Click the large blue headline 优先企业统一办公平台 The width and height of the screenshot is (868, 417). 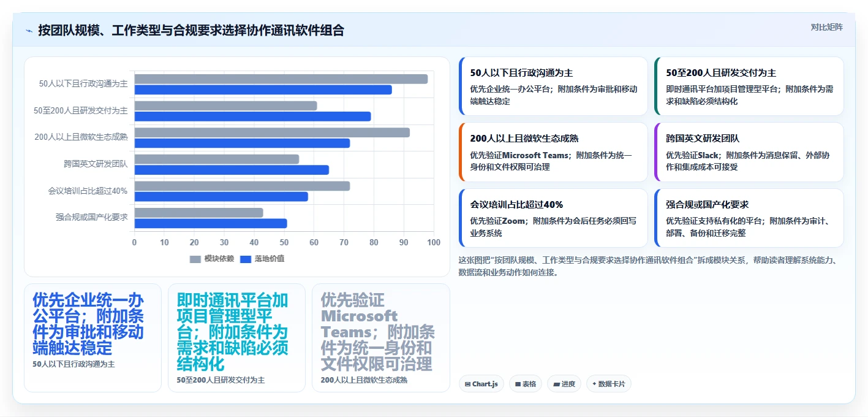click(x=88, y=324)
